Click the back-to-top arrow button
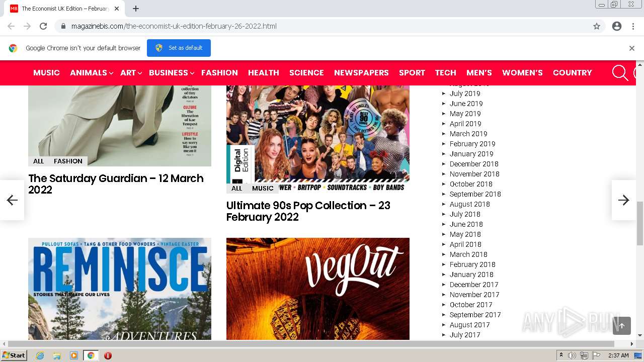Viewport: 644px width, 362px height. [x=622, y=326]
